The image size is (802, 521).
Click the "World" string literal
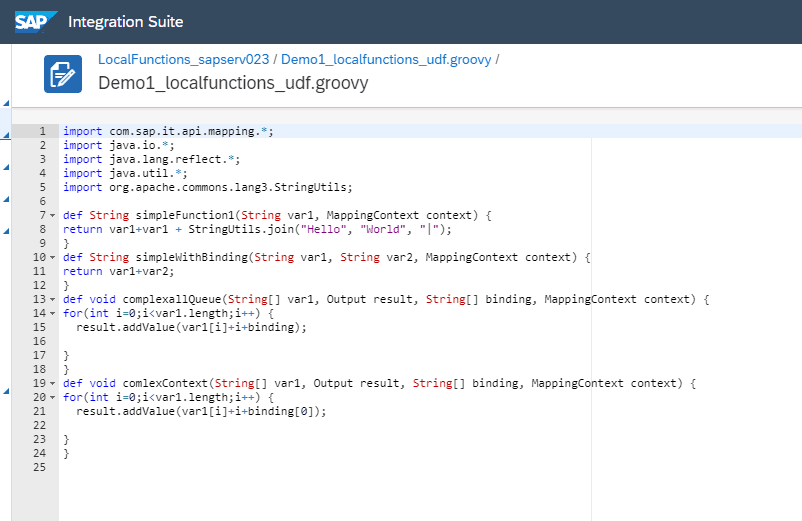383,229
